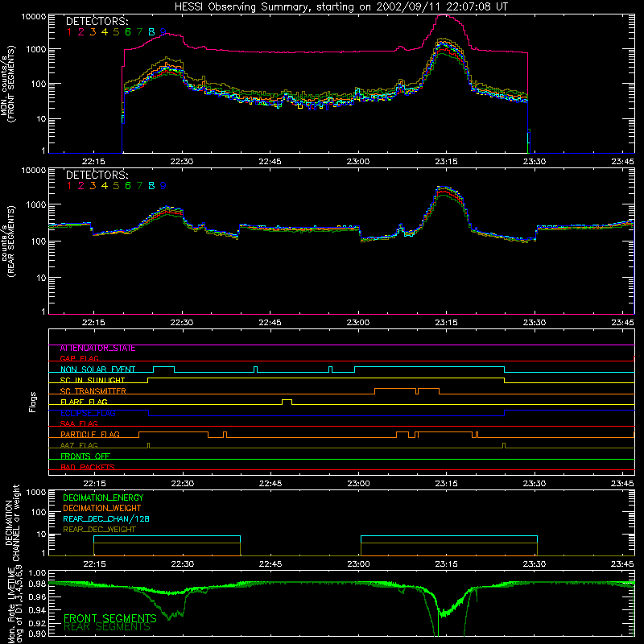Image resolution: width=644 pixels, height=644 pixels.
Task: Click the 0.94 y-axis tick of the livetime plot
Action: (37, 609)
